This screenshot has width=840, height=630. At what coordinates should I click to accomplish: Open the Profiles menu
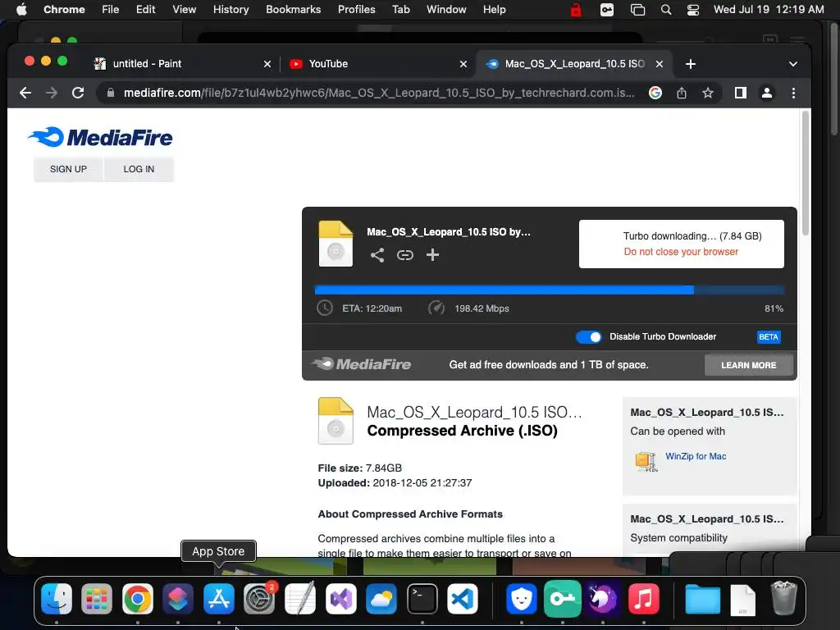pos(356,10)
